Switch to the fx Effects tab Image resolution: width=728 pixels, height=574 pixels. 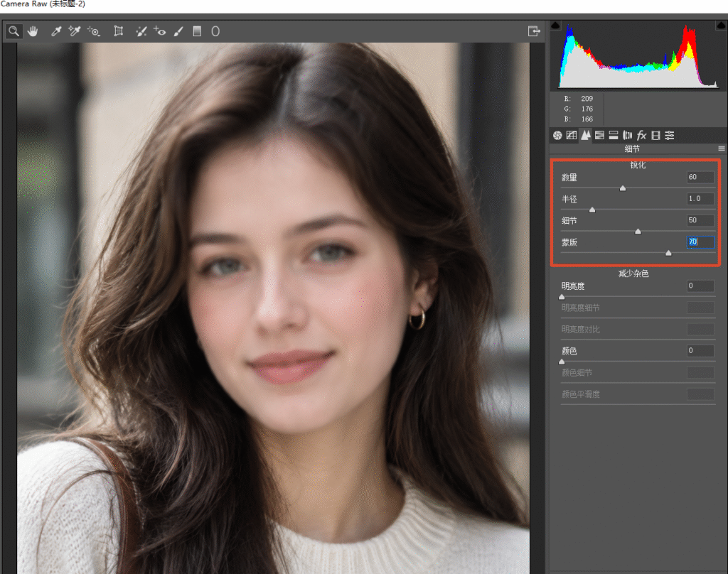(x=642, y=135)
